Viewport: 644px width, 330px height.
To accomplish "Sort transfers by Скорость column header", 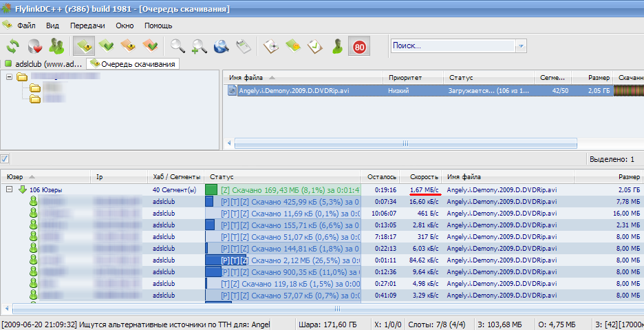I will point(420,177).
